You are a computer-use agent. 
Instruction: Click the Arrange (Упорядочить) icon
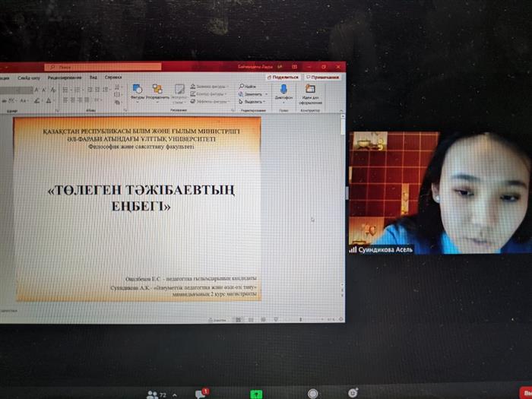157,91
